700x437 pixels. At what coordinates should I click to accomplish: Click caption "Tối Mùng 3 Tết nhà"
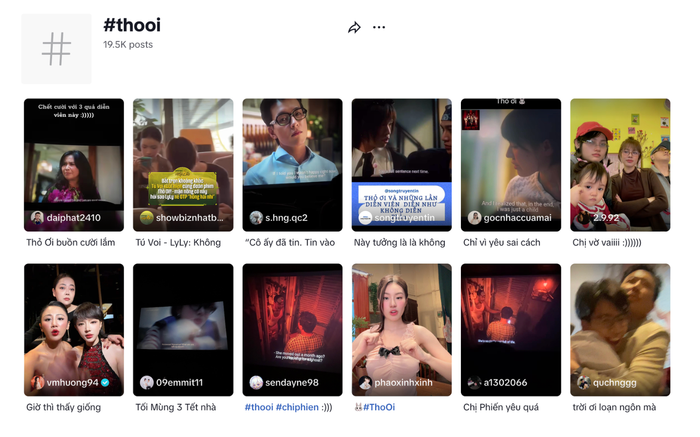176,407
